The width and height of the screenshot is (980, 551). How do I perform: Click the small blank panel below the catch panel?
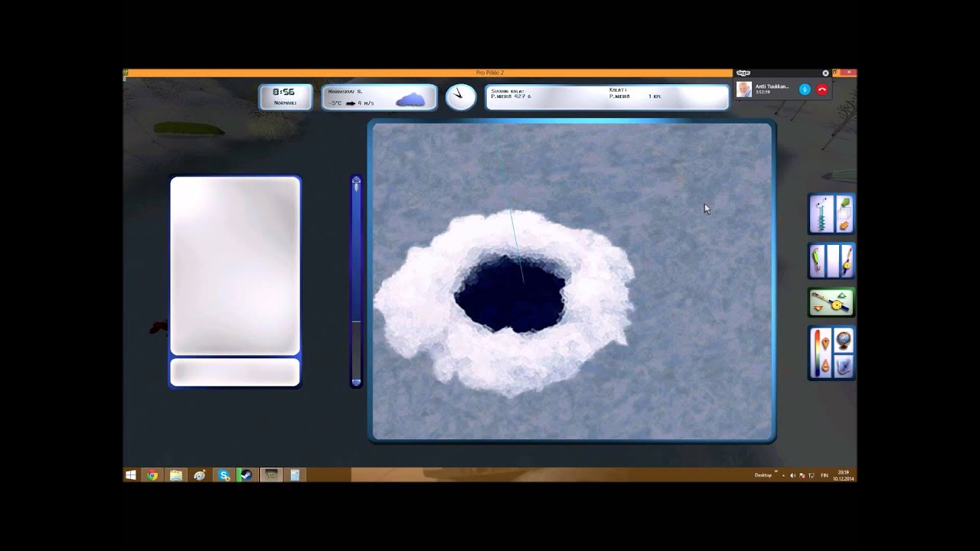(x=235, y=373)
